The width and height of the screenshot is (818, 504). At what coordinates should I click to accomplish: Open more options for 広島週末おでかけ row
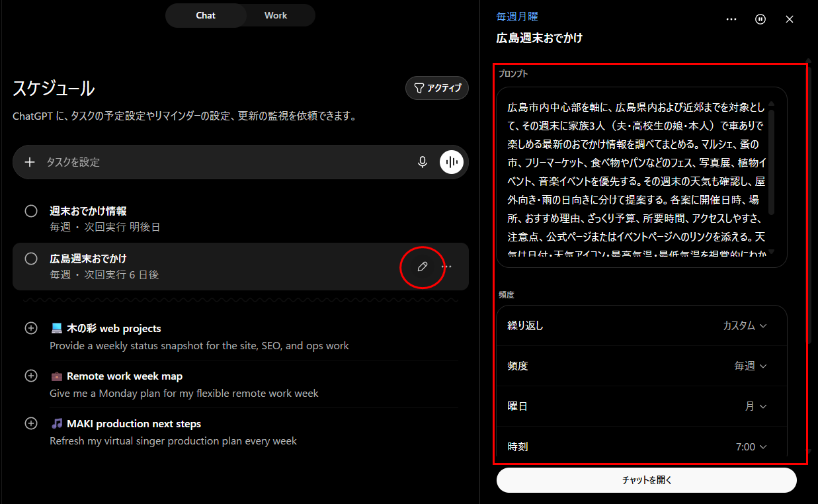tap(447, 267)
